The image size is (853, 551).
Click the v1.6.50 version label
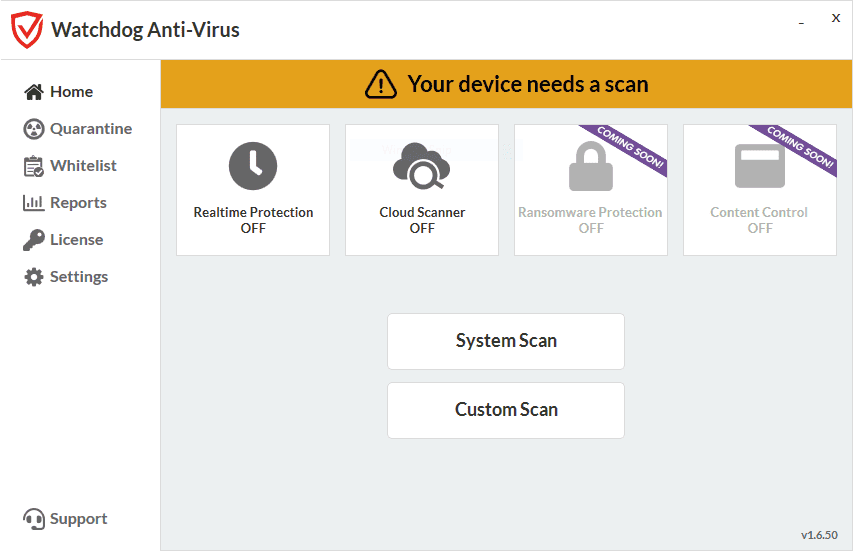819,535
